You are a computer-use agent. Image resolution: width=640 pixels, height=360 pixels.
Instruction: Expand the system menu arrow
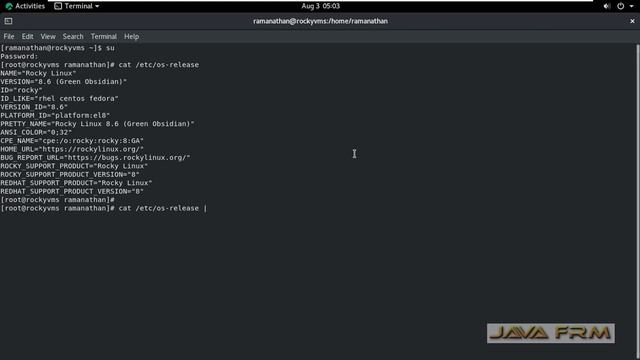click(631, 6)
